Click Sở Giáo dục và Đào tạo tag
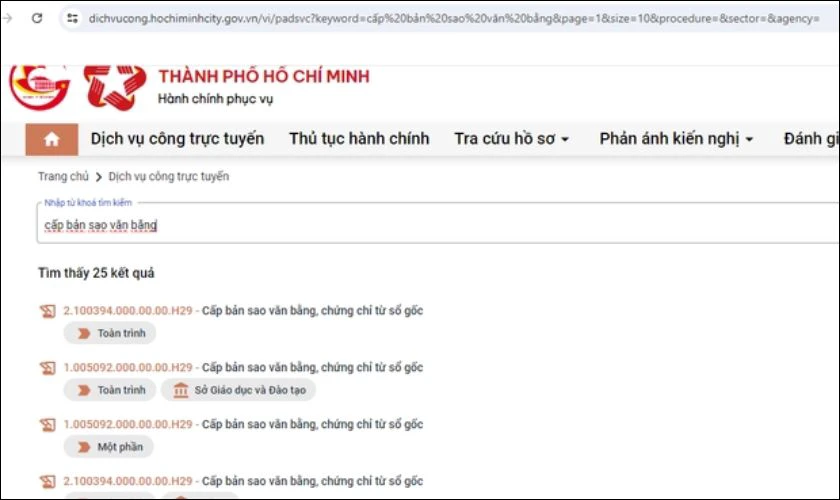The image size is (840, 500). 238,390
